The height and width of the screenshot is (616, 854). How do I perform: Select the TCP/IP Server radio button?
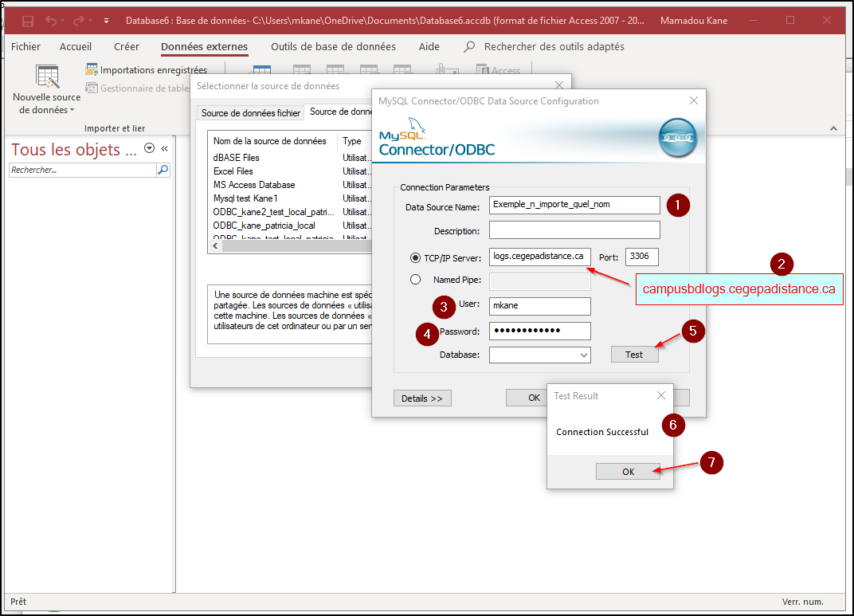point(415,257)
